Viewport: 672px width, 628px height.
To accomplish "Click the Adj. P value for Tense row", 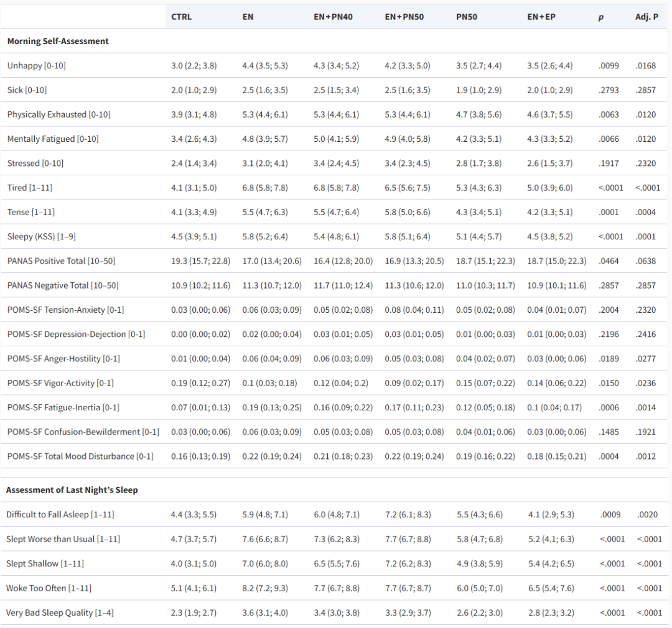I will click(646, 212).
